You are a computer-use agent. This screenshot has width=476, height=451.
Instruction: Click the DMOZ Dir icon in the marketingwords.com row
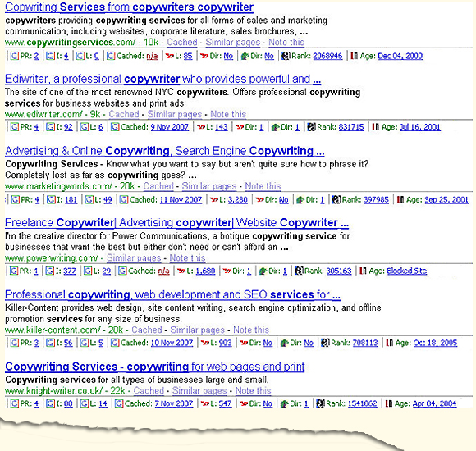300,199
